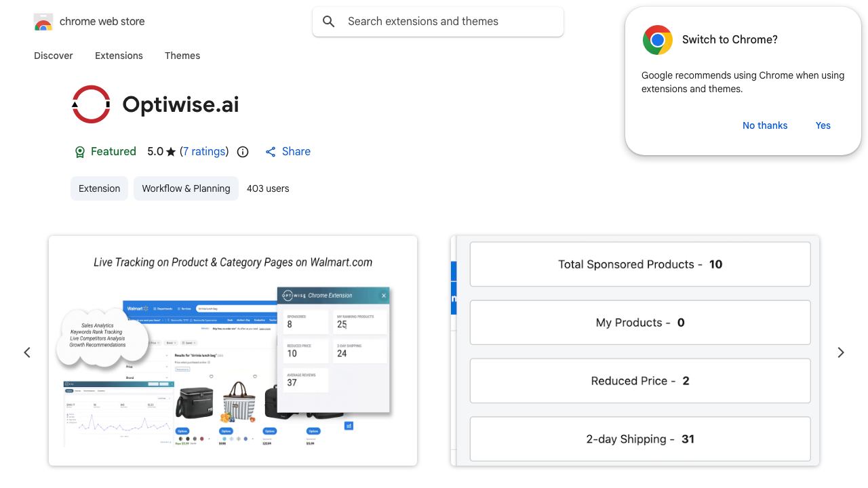This screenshot has height=488, width=868.
Task: Open the Themes tab
Action: (x=182, y=56)
